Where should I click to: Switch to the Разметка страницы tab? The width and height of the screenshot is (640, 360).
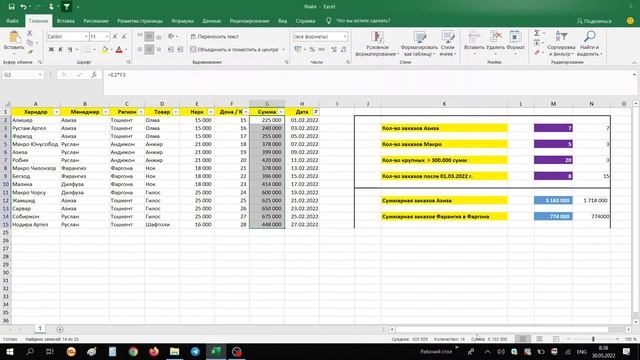140,21
